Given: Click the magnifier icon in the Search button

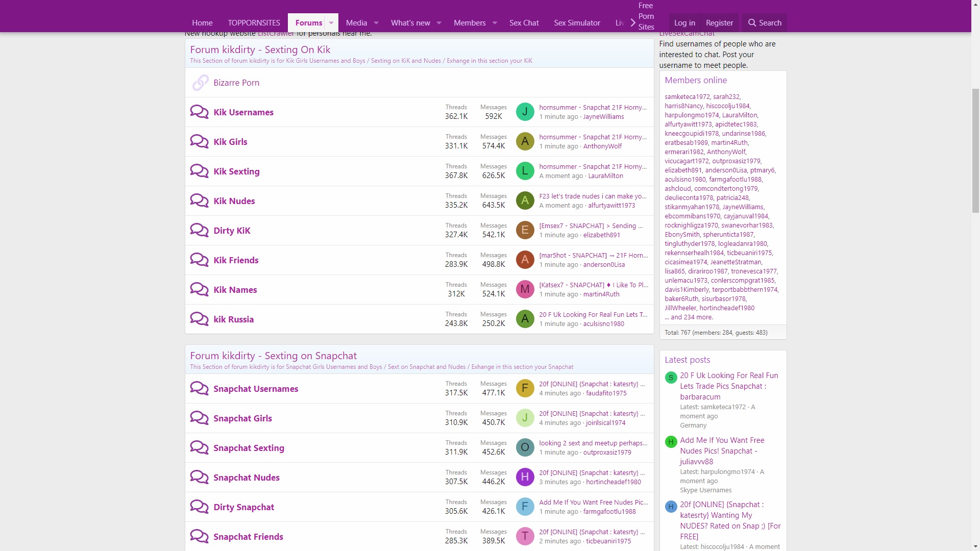Looking at the screenshot, I should pyautogui.click(x=752, y=22).
